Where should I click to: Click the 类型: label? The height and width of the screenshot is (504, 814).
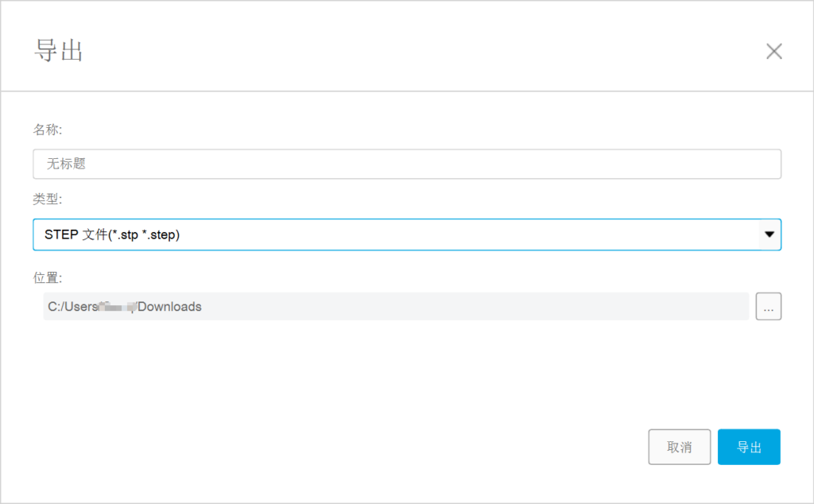pos(48,200)
